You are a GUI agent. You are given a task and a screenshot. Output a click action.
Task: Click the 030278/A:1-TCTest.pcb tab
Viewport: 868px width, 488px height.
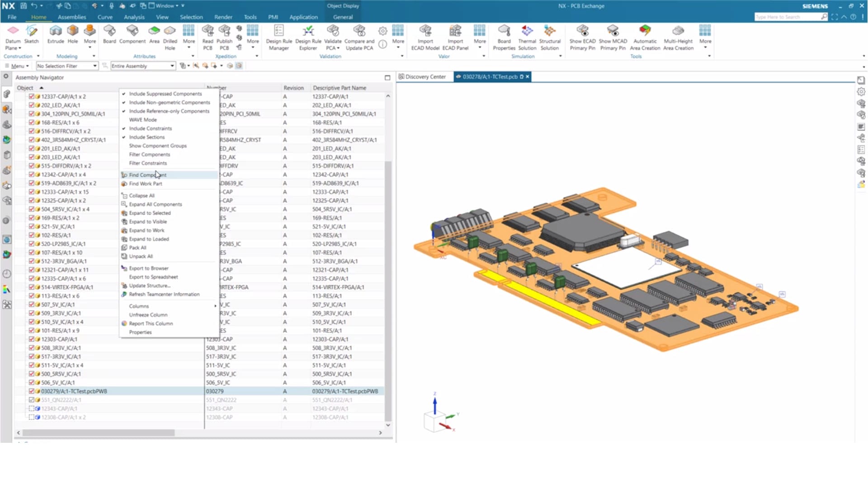click(x=488, y=76)
